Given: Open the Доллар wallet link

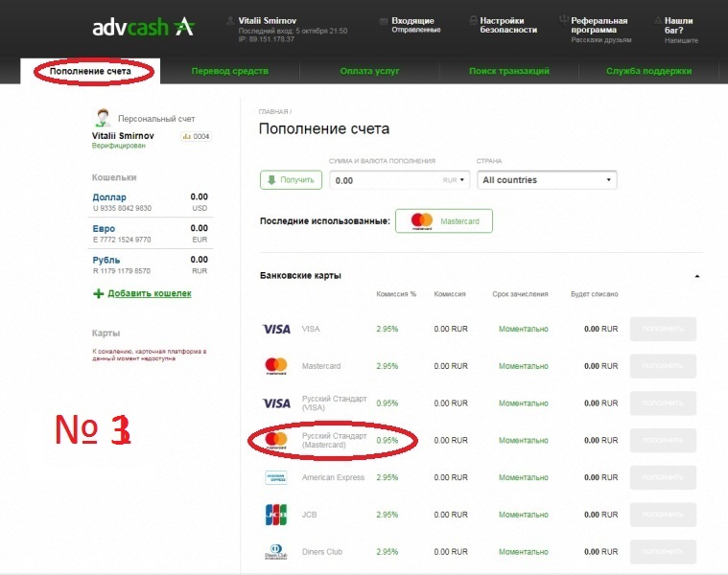Looking at the screenshot, I should pyautogui.click(x=109, y=197).
